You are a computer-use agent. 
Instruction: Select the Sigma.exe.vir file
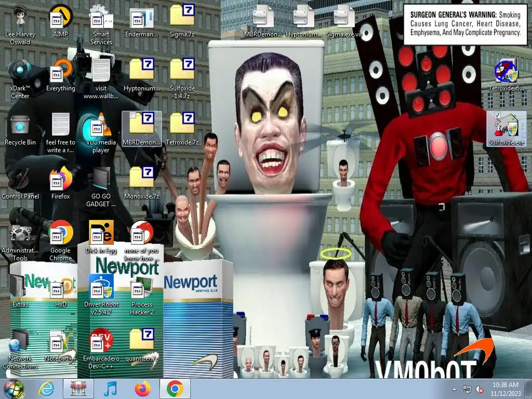pos(344,21)
